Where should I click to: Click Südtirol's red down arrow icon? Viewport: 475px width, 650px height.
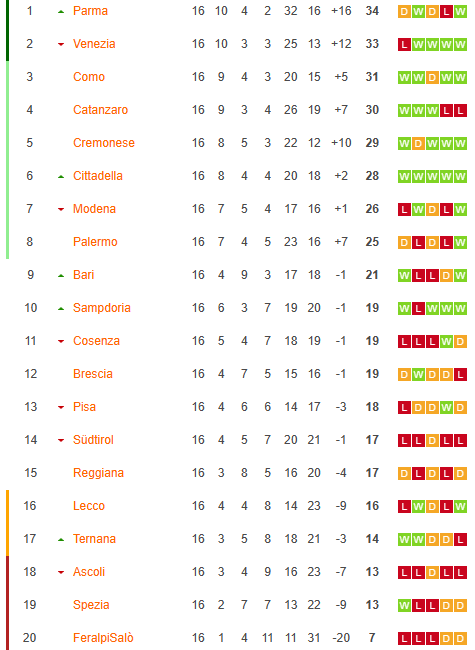click(61, 440)
